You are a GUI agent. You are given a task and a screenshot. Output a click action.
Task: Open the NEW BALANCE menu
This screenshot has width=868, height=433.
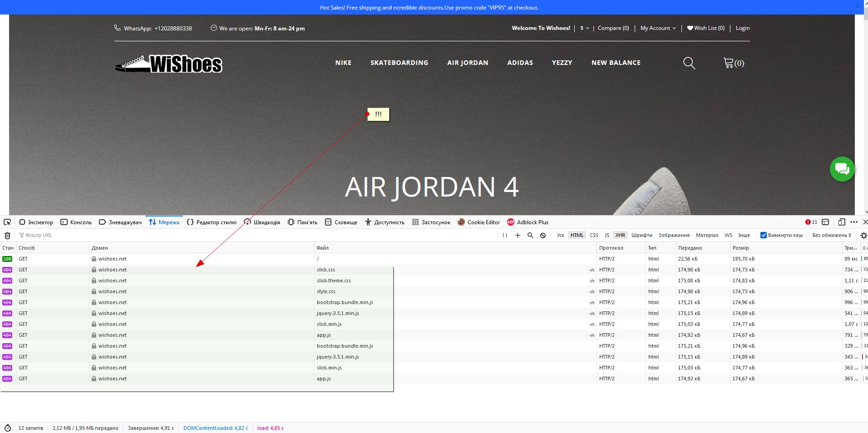click(x=616, y=63)
